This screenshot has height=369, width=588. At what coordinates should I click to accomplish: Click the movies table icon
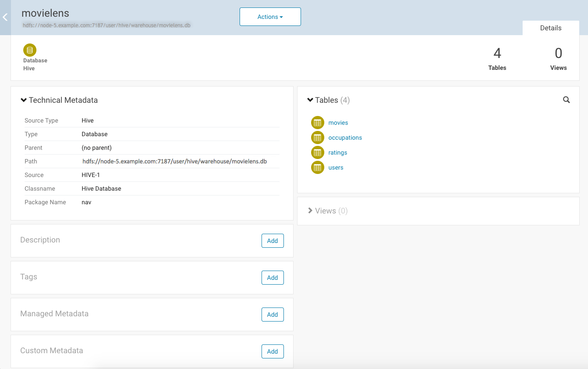(x=317, y=123)
